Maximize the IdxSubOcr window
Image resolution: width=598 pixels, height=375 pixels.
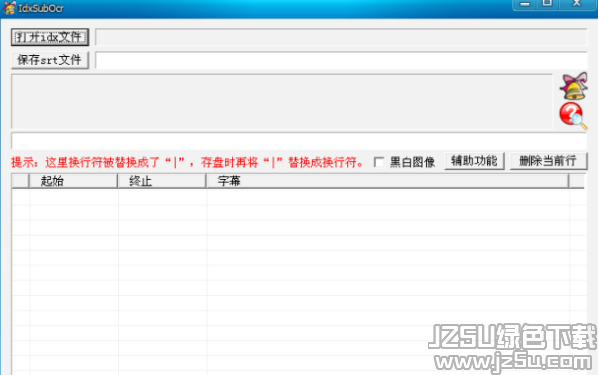[548, 4]
